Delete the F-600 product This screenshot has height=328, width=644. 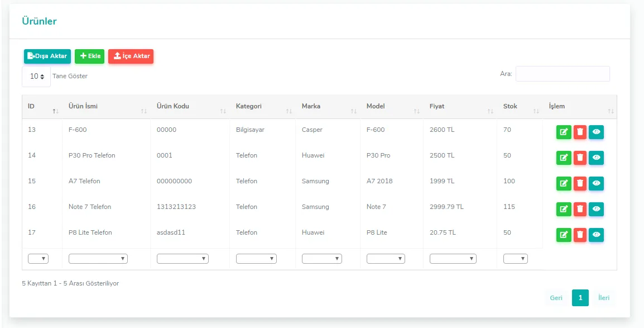580,132
